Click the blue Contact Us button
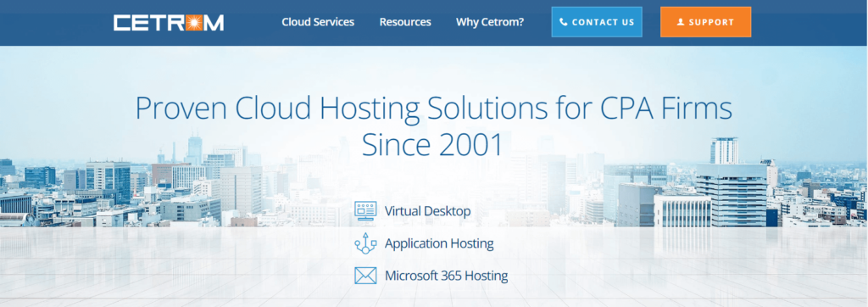This screenshot has height=307, width=868. point(597,22)
